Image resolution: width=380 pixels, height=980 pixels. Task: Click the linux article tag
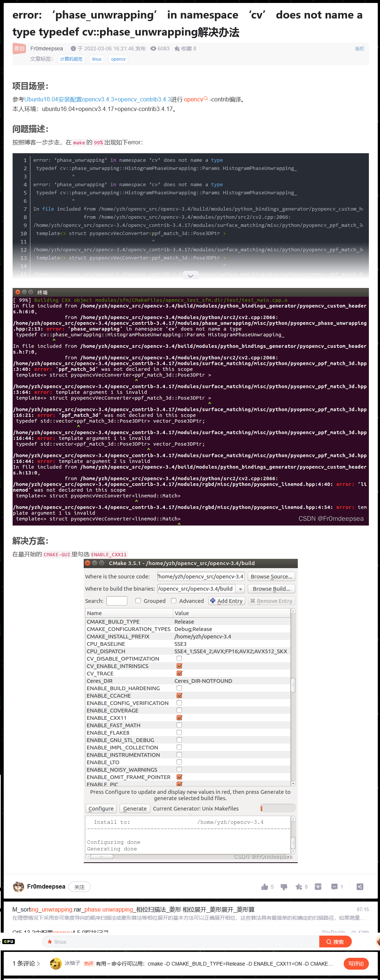(97, 59)
